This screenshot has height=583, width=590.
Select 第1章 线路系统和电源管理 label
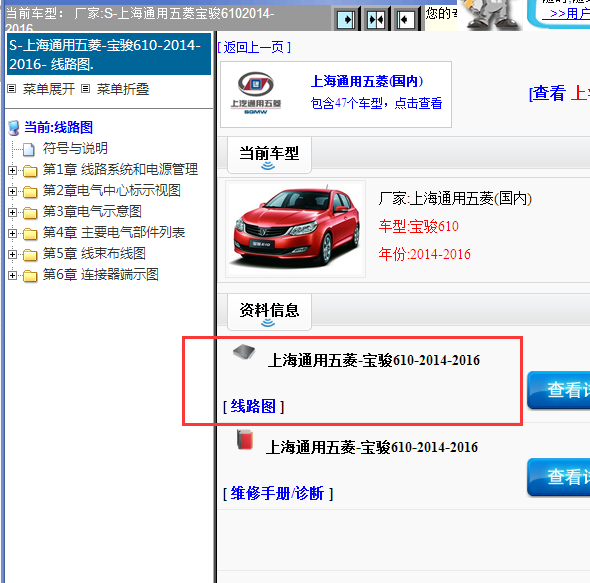click(120, 169)
